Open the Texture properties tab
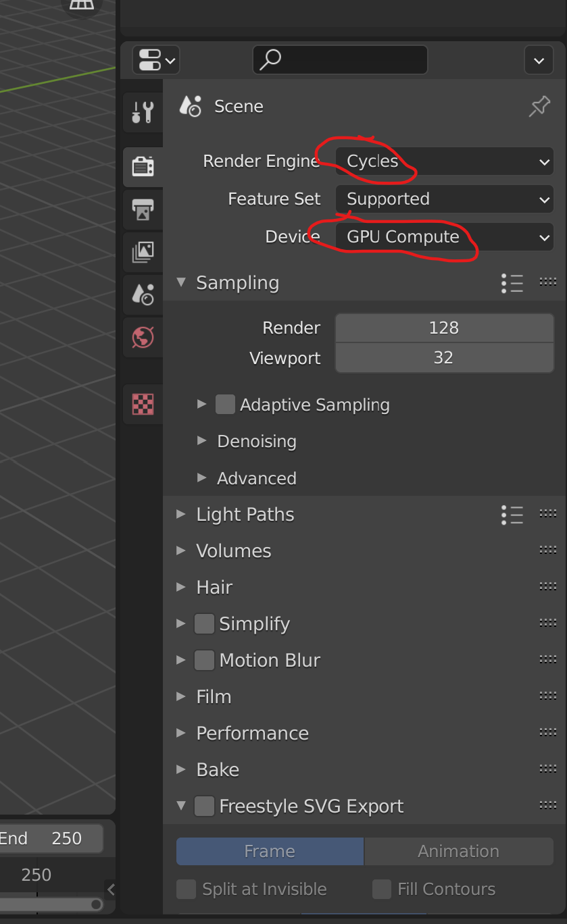This screenshot has width=567, height=924. tap(143, 404)
